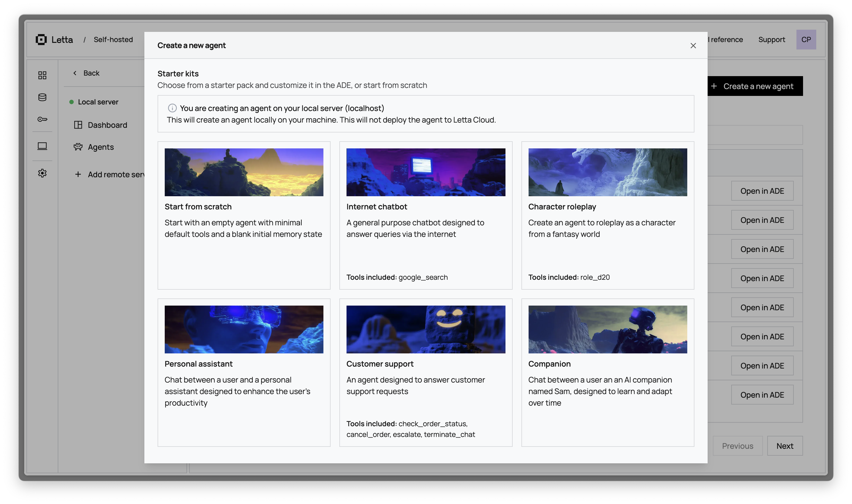Click the info icon in localhost notice
This screenshot has width=852, height=504.
click(x=172, y=108)
